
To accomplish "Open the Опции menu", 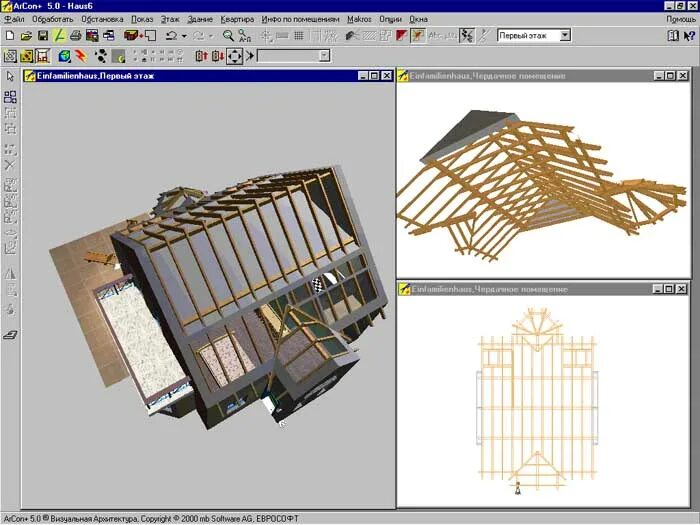I will pos(391,19).
